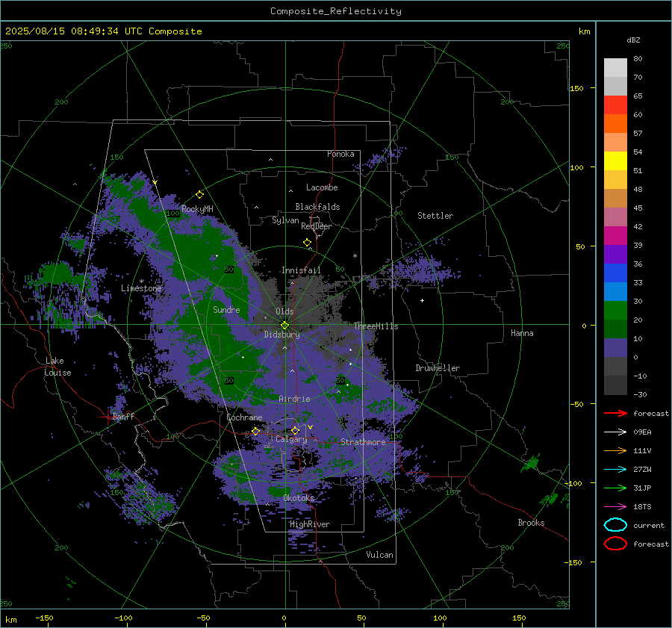Click the RockyMH label
This screenshot has height=628, width=672.
(197, 209)
